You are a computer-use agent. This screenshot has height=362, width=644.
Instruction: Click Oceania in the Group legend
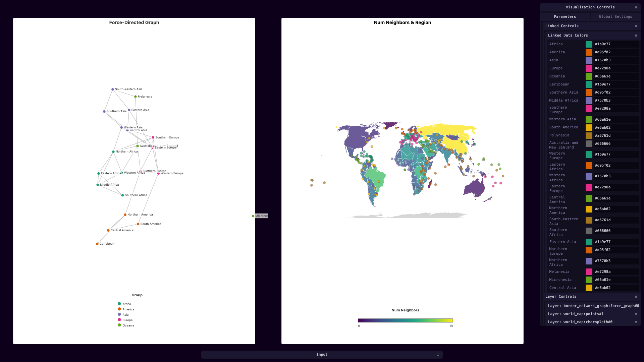pos(126,325)
